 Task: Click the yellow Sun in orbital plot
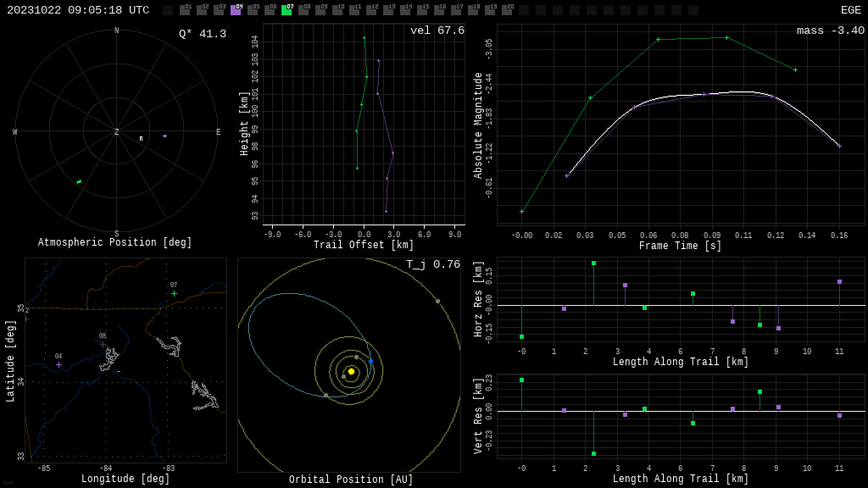tap(351, 371)
